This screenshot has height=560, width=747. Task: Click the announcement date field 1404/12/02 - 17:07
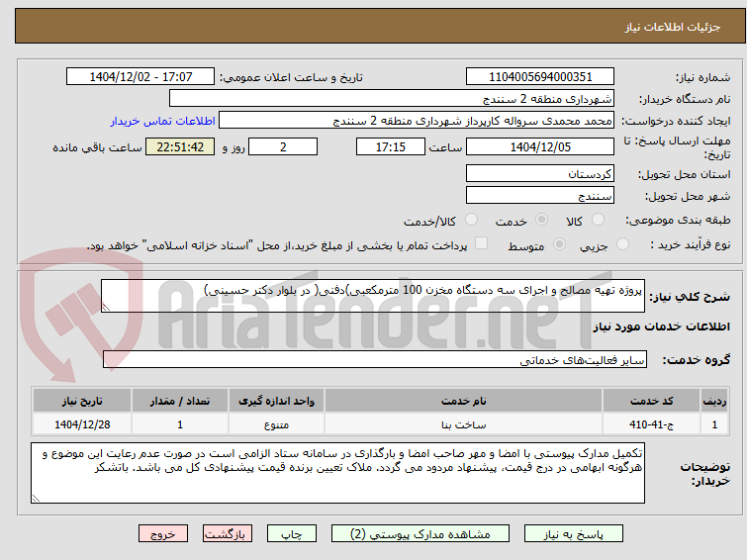140,76
